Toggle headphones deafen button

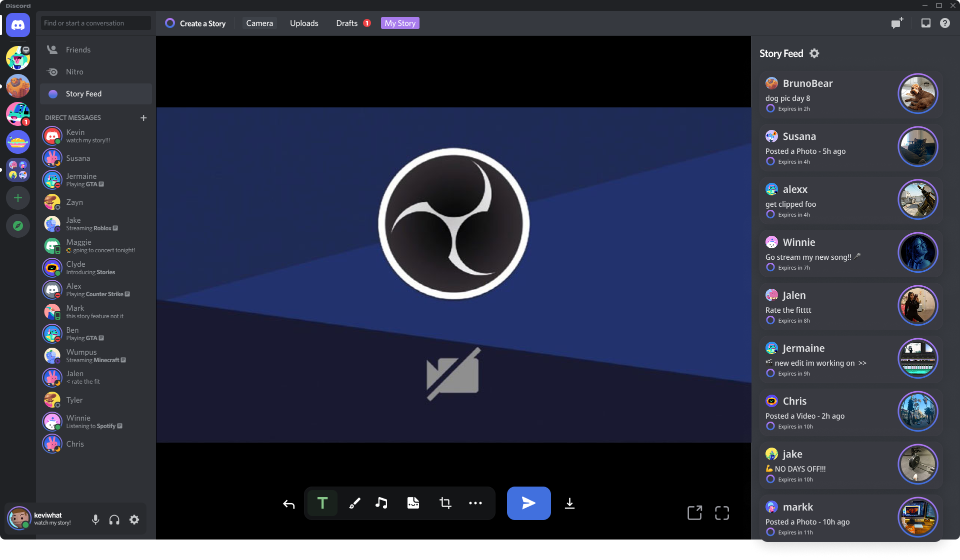114,520
